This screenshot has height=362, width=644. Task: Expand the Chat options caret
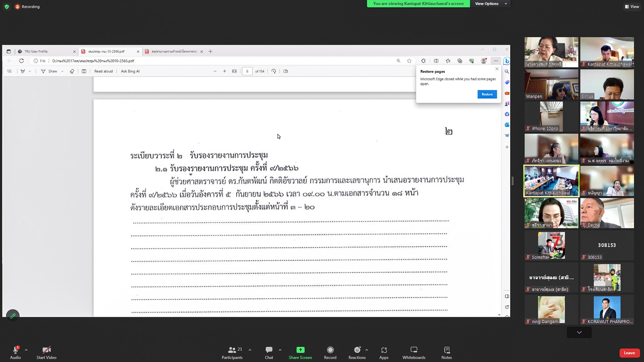pos(280,350)
